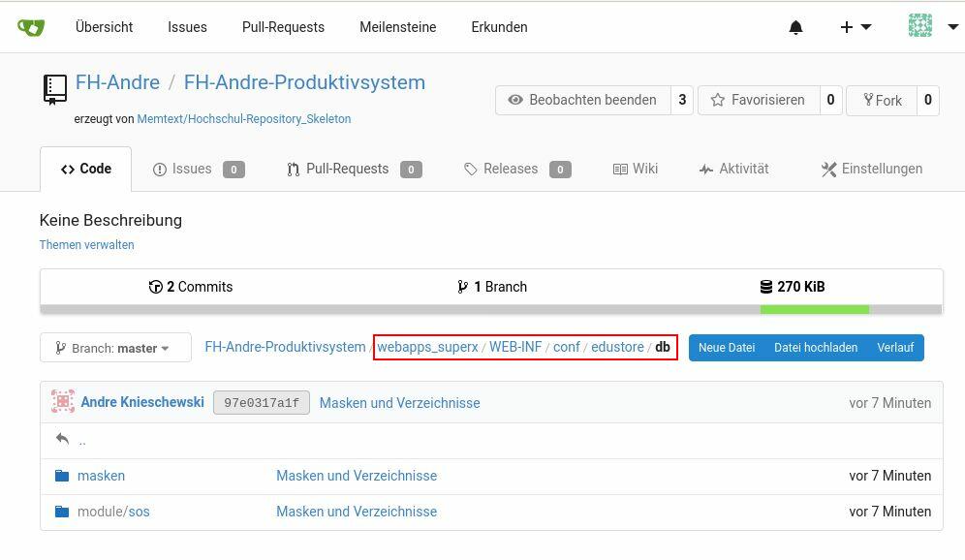965x560 pixels.
Task: Click Andre Knieschewski's avatar icon
Action: (63, 402)
